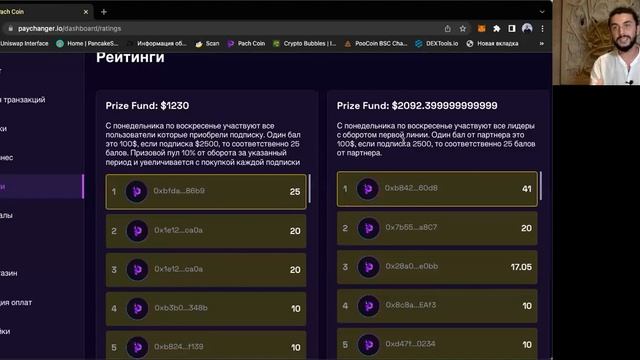
Task: Click avatar icon of 0xb842...60d8
Action: click(x=368, y=189)
